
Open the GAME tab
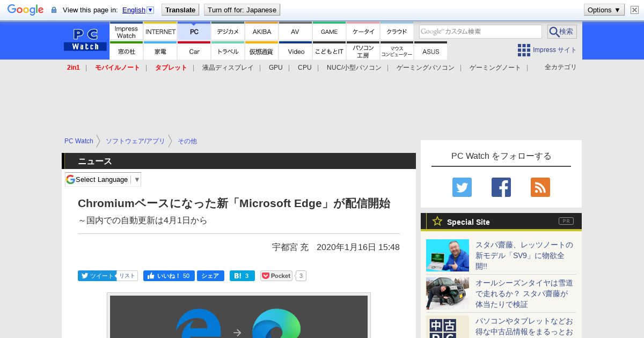(x=329, y=32)
